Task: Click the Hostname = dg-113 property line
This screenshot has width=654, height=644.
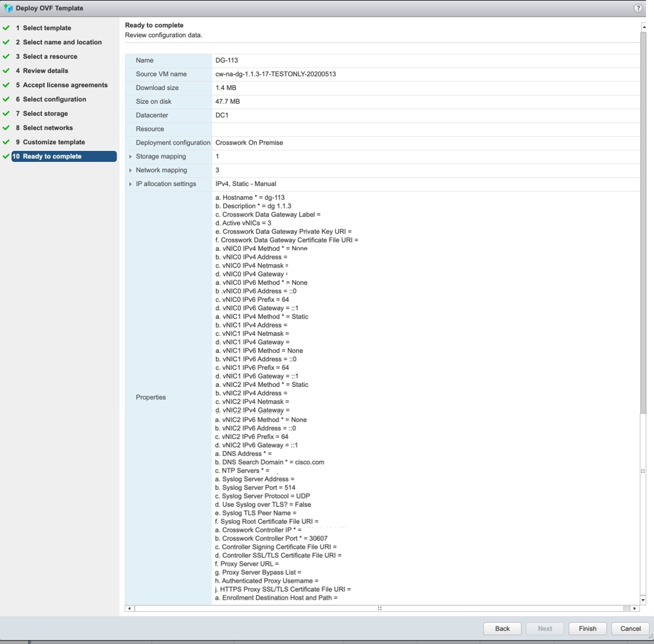Action: pos(250,197)
